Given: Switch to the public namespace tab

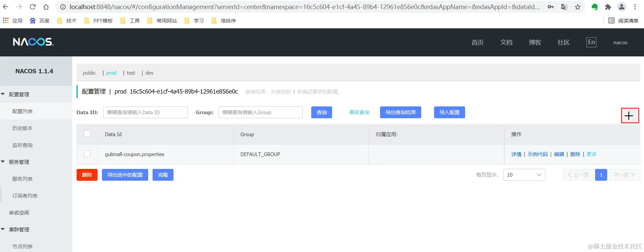Looking at the screenshot, I should 89,73.
